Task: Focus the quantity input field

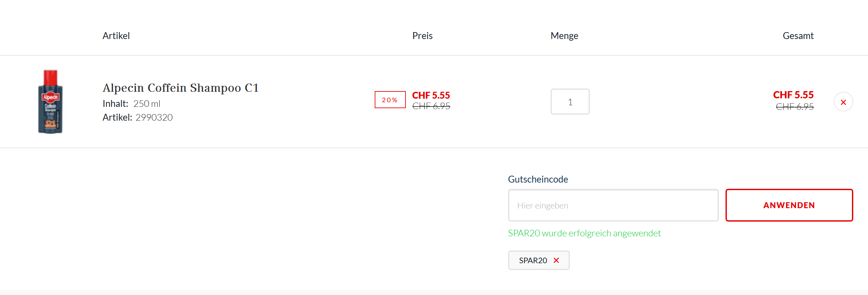Action: pos(570,102)
